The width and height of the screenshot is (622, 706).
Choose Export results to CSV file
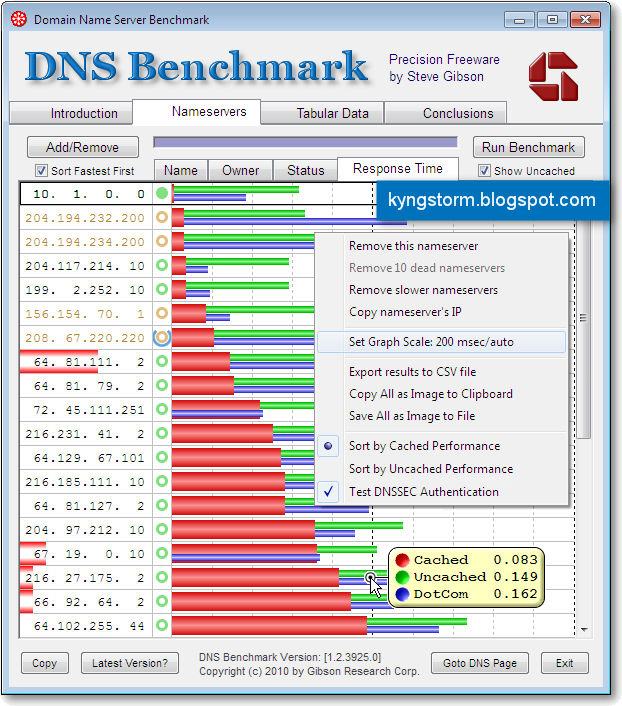pyautogui.click(x=442, y=372)
